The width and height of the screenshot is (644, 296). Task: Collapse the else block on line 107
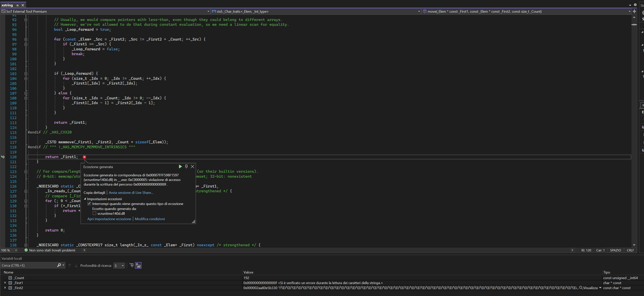(26, 93)
